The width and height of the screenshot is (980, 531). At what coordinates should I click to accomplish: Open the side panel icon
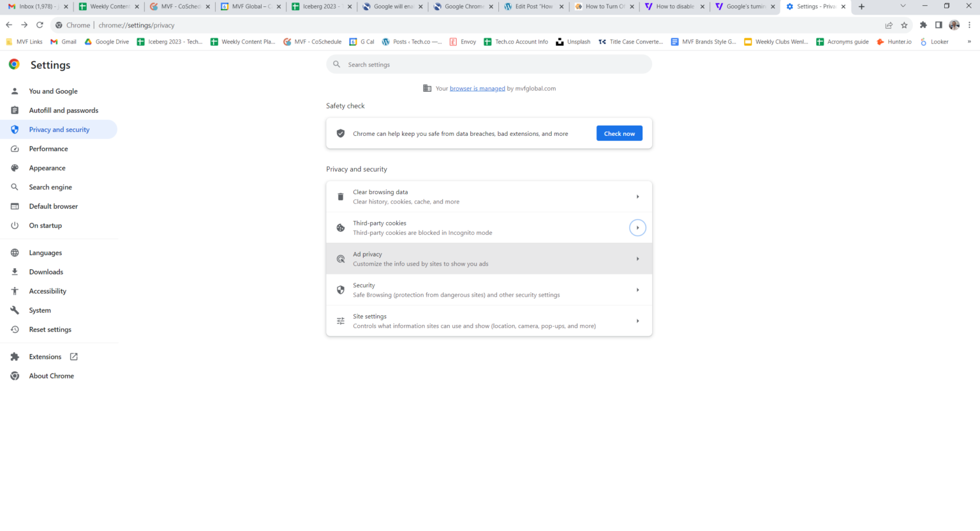pos(939,24)
